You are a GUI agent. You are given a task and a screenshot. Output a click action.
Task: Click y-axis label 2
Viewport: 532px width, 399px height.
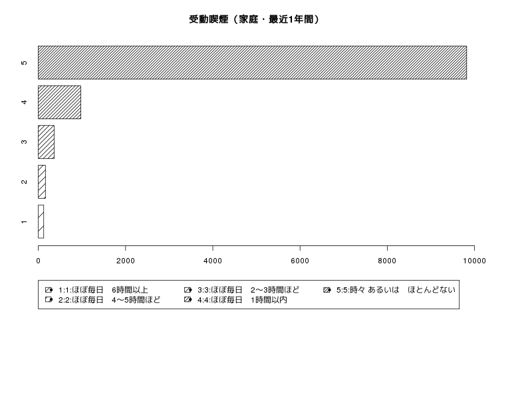pyautogui.click(x=24, y=182)
